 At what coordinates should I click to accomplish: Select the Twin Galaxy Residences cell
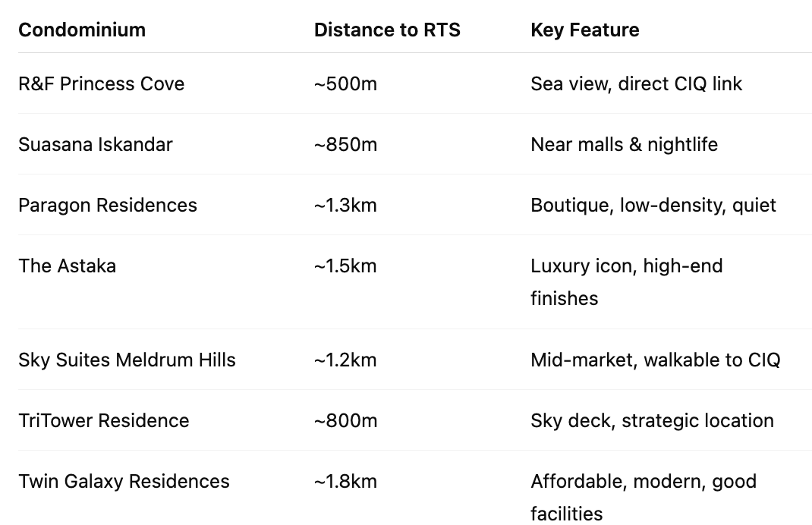[124, 482]
